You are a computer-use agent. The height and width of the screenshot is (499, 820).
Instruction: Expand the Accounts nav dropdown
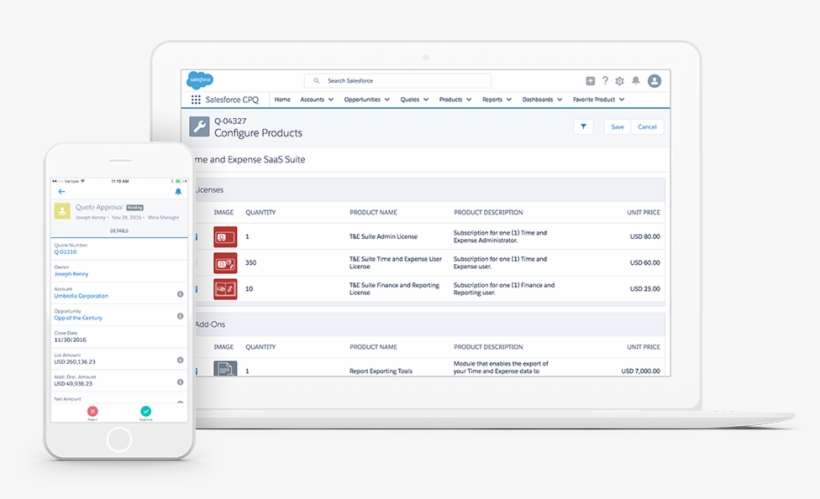point(331,100)
